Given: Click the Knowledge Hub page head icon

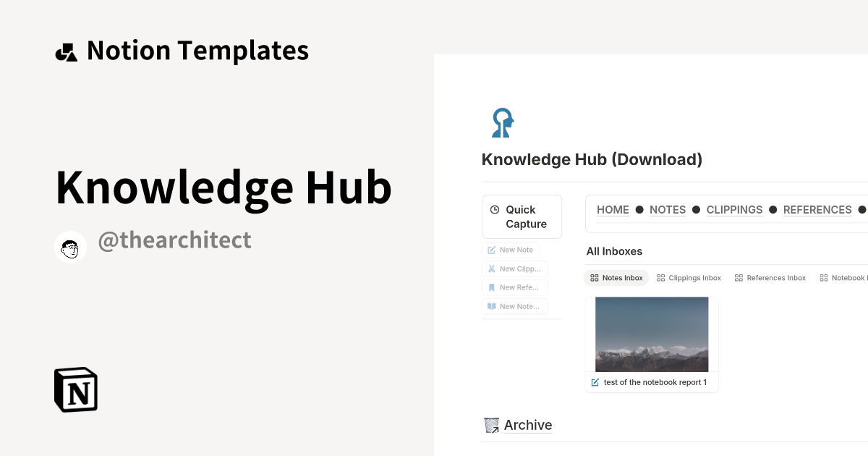Looking at the screenshot, I should [x=502, y=122].
